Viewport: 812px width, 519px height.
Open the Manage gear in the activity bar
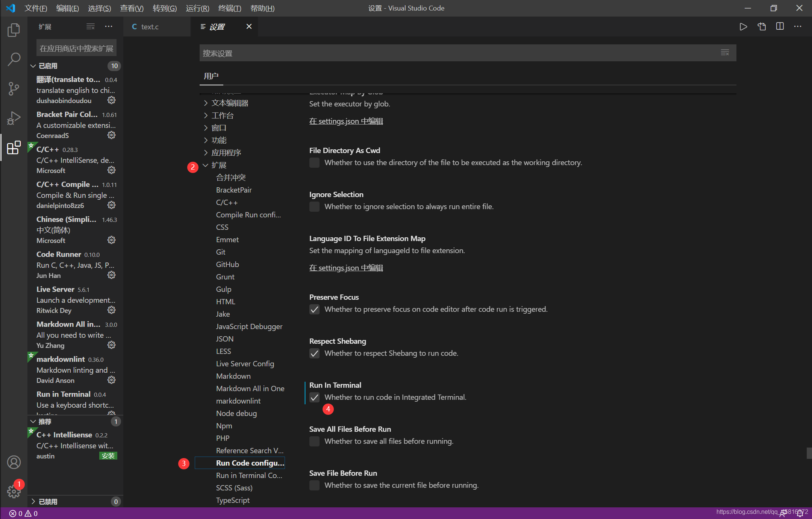pos(14,491)
